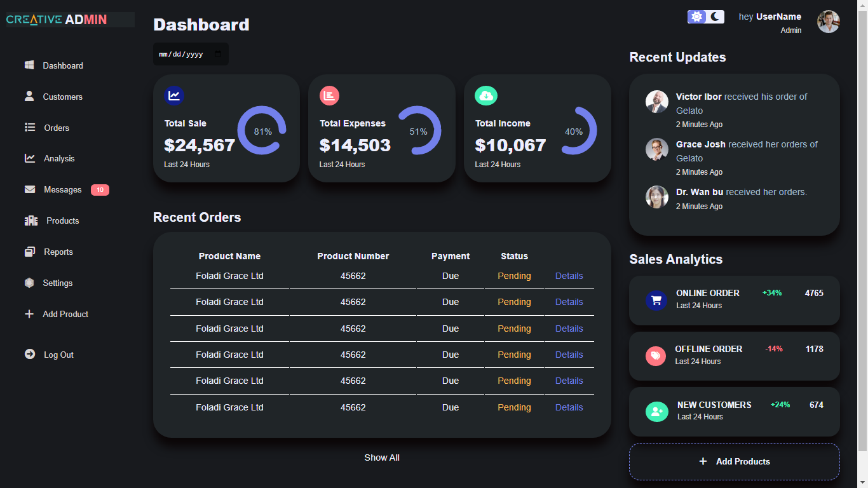
Task: Click the Add Products dashed button
Action: click(x=734, y=461)
